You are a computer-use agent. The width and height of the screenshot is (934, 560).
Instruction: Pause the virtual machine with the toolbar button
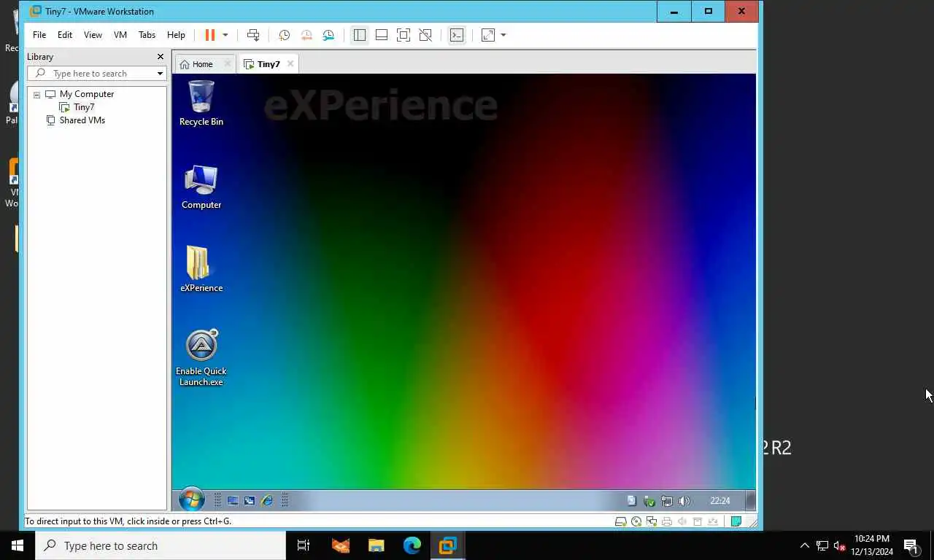(x=209, y=35)
